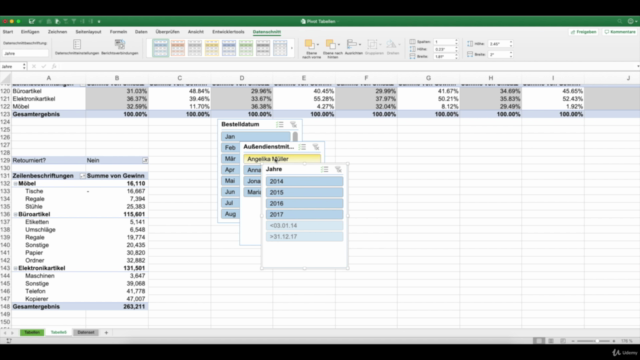Open the Einfügen ribbon tab

pos(30,32)
